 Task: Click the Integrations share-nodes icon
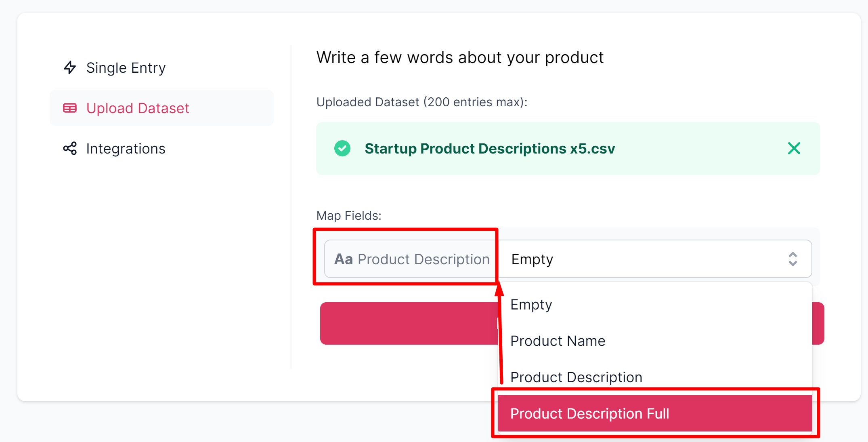(x=70, y=149)
